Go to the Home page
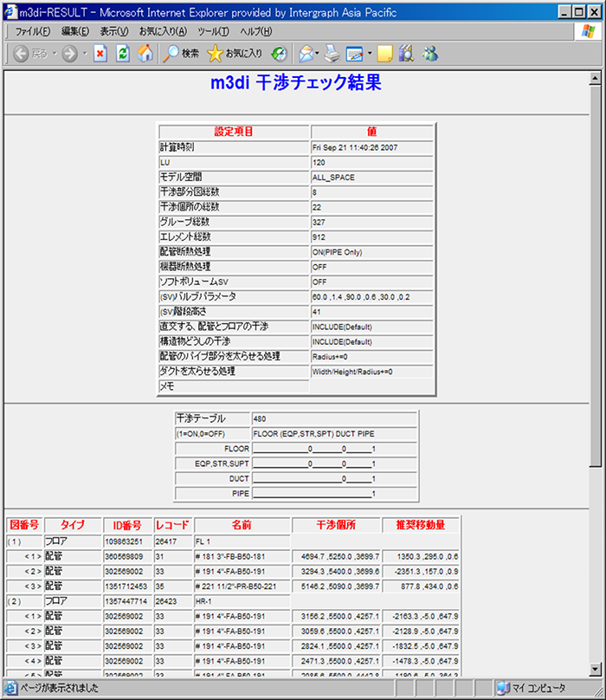 (145, 54)
